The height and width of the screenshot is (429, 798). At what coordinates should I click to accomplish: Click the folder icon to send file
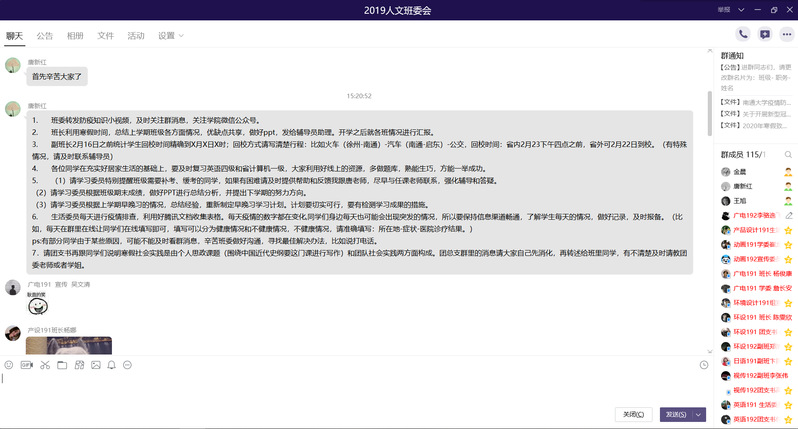click(x=62, y=365)
